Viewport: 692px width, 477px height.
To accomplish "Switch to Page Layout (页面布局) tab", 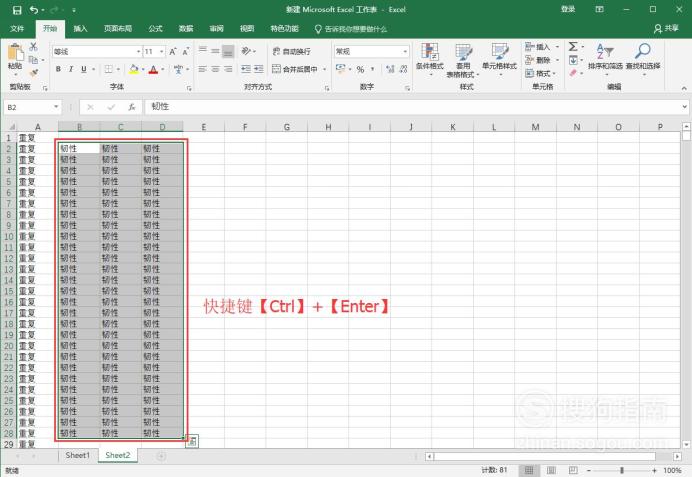I will coord(117,29).
